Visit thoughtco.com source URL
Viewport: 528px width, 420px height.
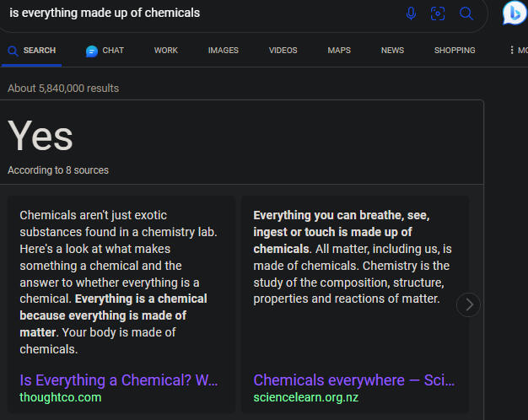tap(60, 397)
